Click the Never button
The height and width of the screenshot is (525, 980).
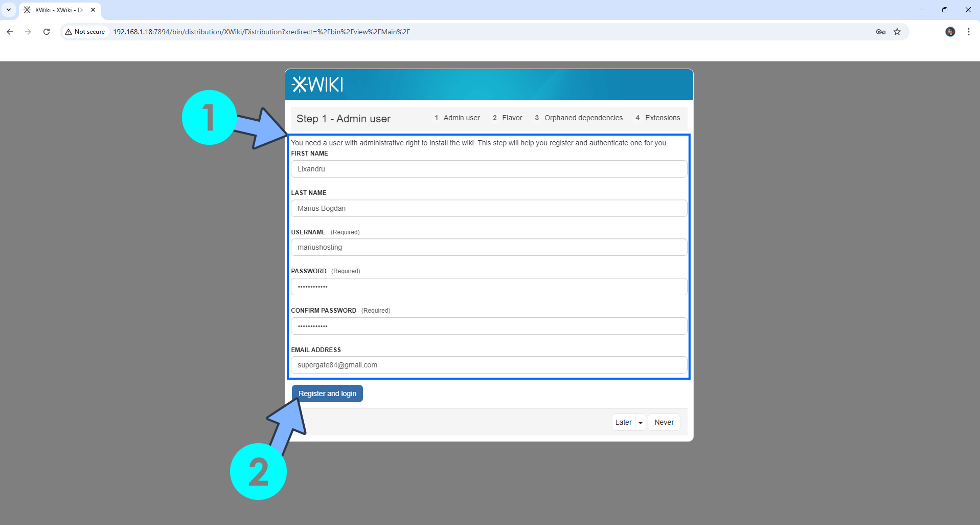point(664,422)
